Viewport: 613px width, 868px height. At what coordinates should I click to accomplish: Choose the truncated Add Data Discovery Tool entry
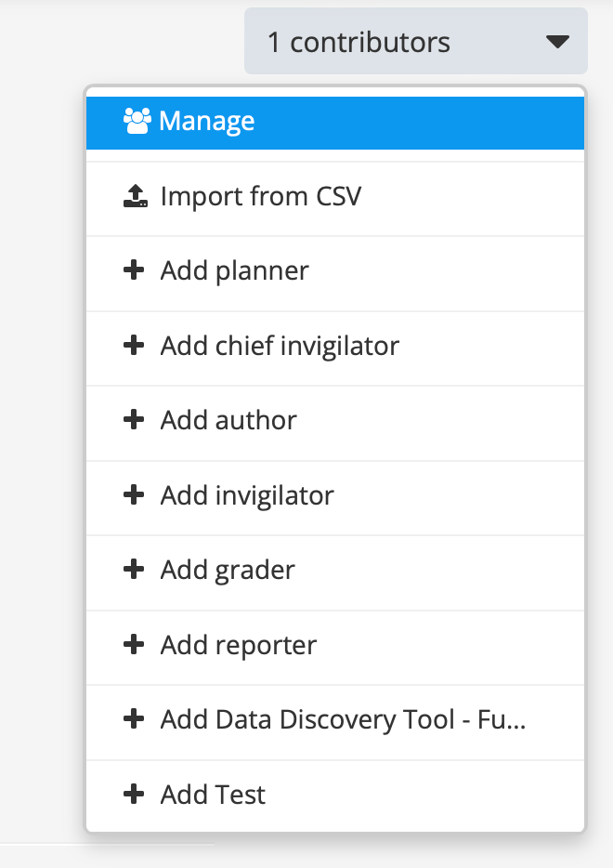click(335, 722)
